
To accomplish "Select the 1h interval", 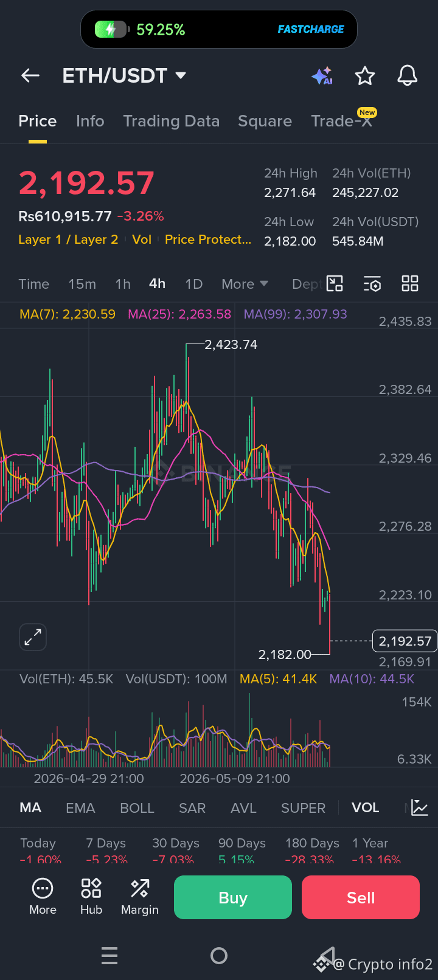I will [123, 284].
